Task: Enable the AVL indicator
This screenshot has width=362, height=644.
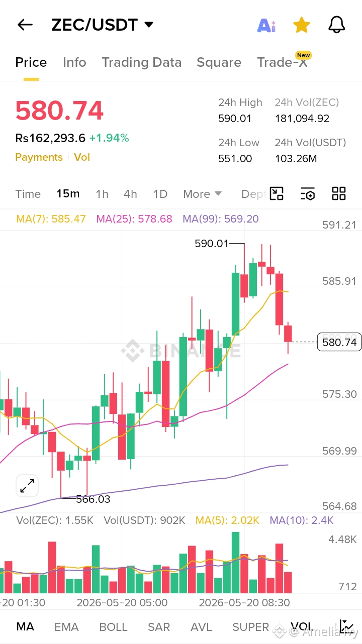Action: point(201,627)
